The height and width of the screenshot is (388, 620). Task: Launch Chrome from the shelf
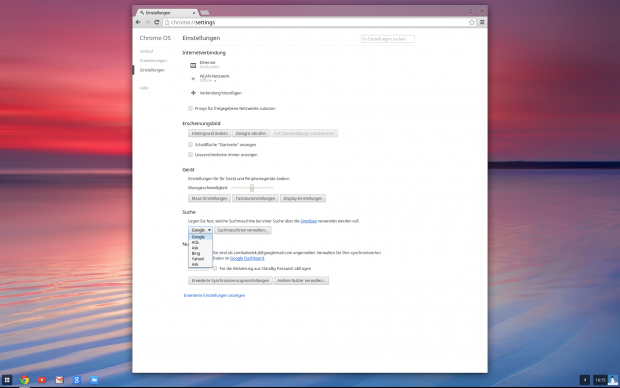tap(25, 380)
